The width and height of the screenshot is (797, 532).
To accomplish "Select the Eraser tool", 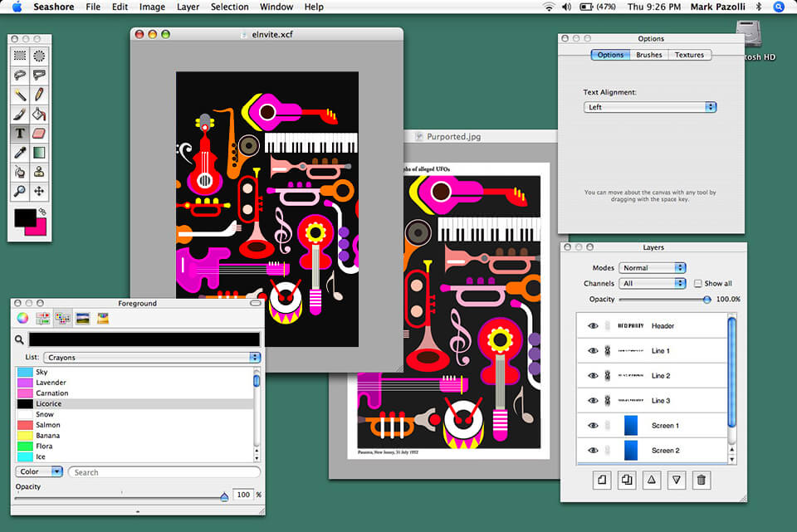I will tap(39, 133).
